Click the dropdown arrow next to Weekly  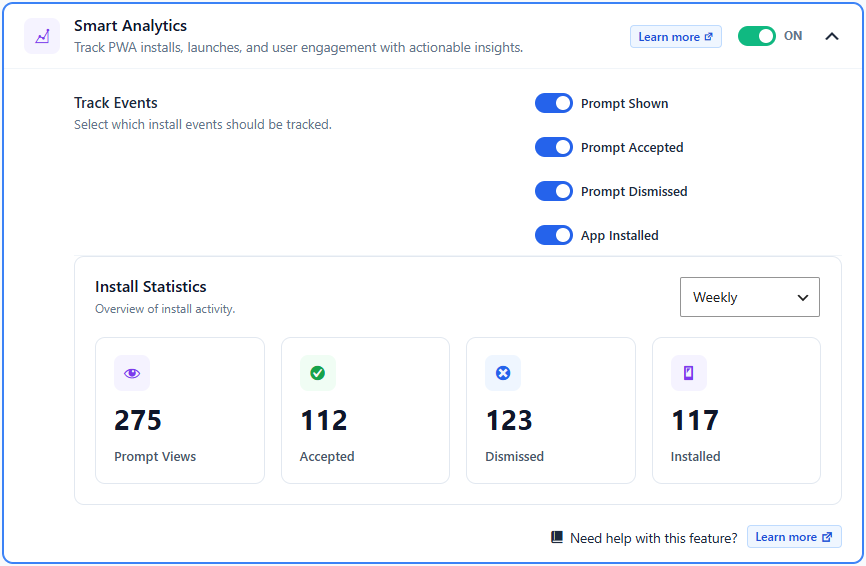point(802,298)
